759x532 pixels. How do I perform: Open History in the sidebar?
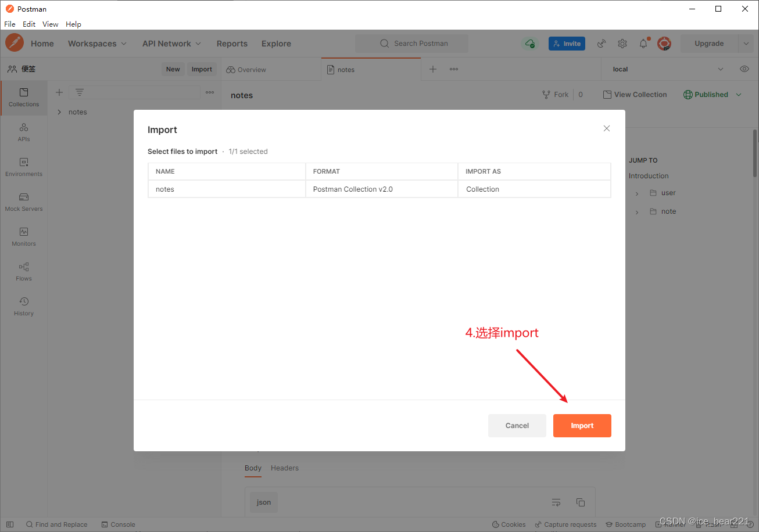(x=24, y=307)
